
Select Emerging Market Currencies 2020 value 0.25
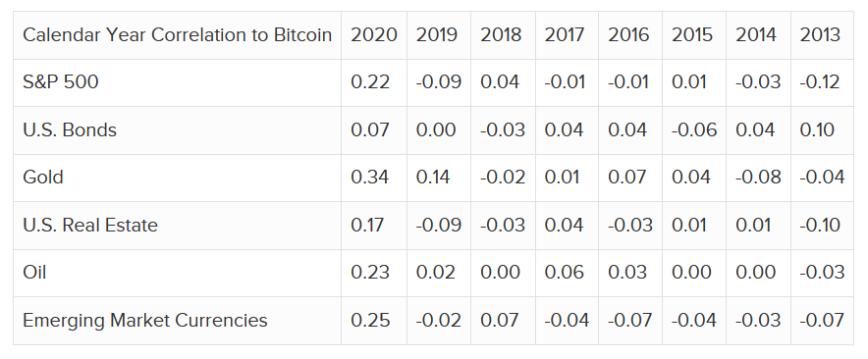coord(370,321)
